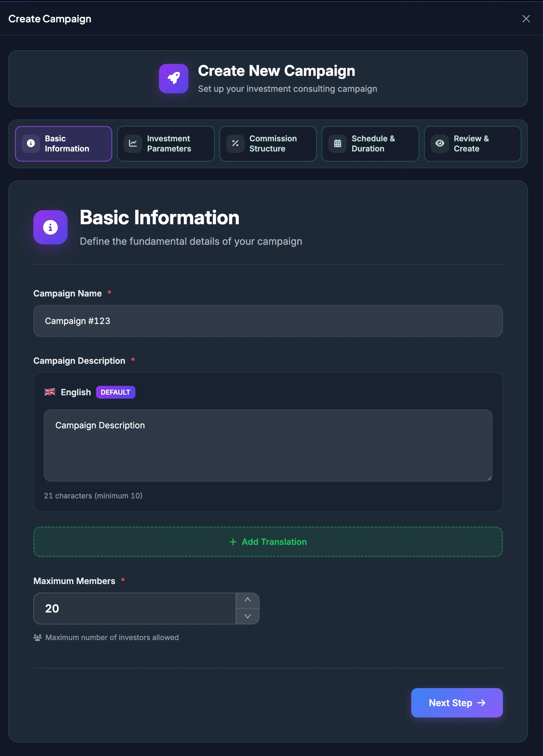Jump to Review & Create step
The width and height of the screenshot is (543, 756).
(472, 144)
